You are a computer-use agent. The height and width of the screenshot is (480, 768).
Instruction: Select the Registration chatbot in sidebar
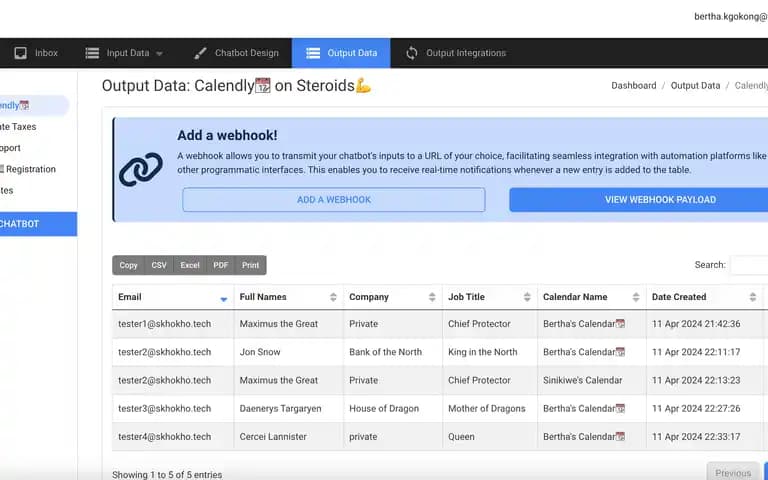(x=28, y=169)
